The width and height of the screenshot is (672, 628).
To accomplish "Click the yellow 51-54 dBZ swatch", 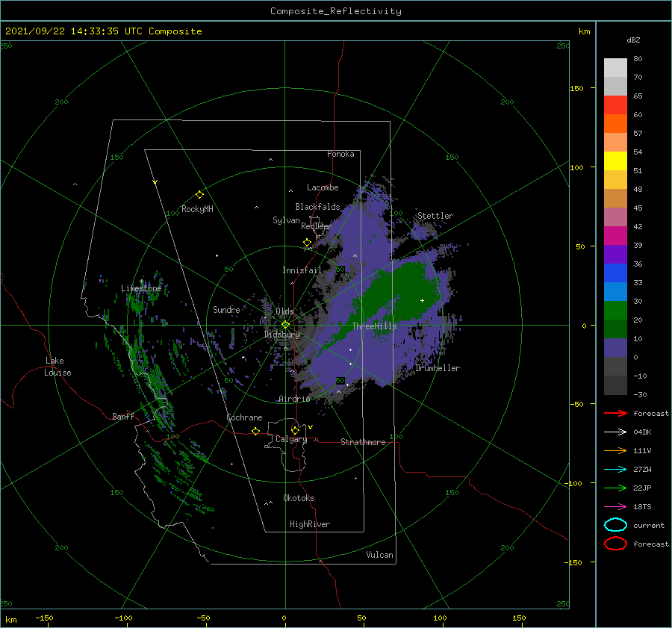I will [x=615, y=161].
